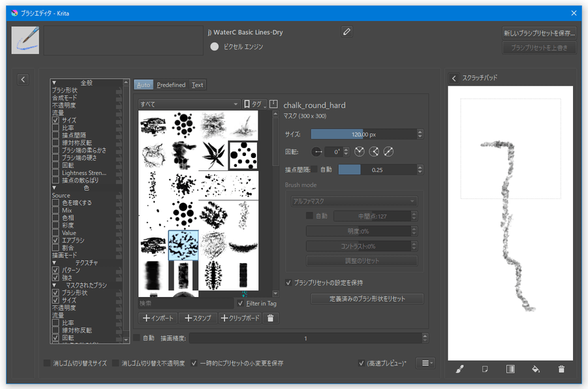Click the first rotation flip icon
This screenshot has width=588, height=389.
coord(359,151)
